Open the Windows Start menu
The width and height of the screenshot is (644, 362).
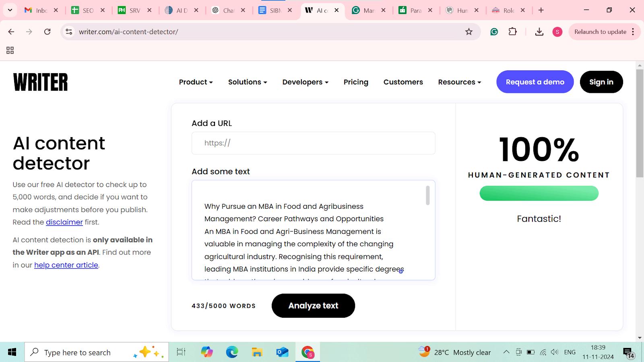click(x=12, y=352)
